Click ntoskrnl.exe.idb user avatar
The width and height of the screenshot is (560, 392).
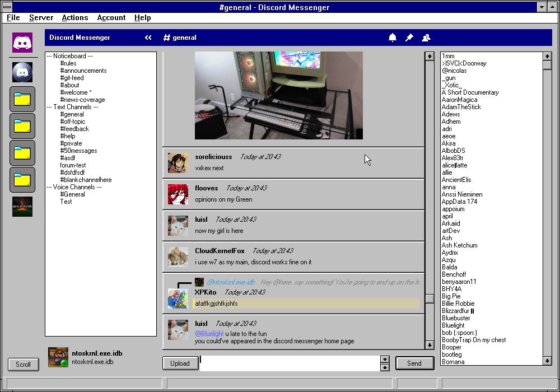click(58, 357)
